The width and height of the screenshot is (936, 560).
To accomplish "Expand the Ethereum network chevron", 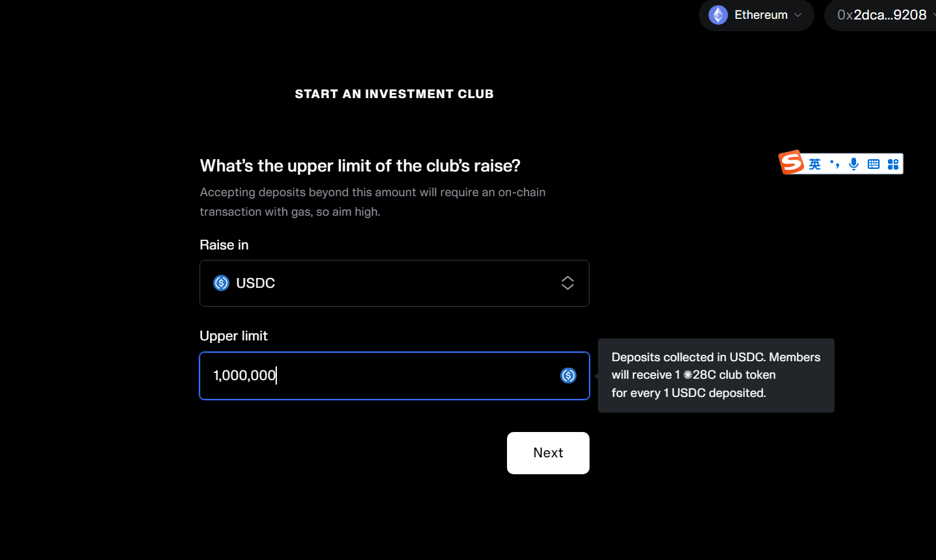I will click(798, 15).
